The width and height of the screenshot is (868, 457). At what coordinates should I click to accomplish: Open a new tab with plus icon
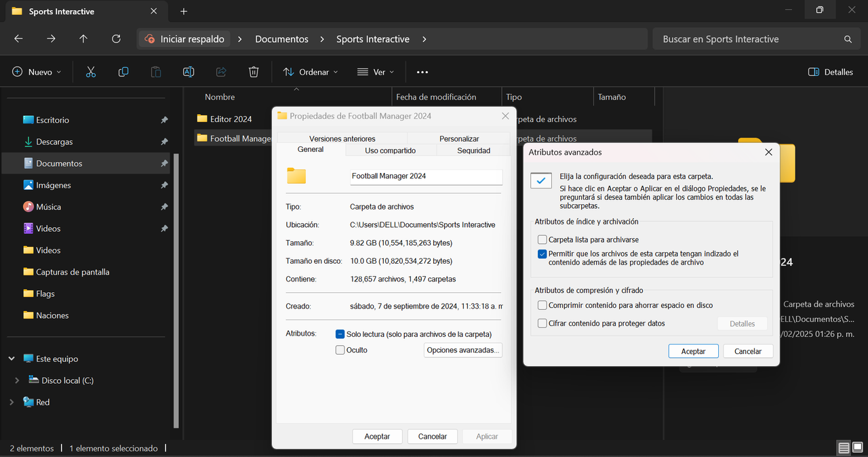184,12
